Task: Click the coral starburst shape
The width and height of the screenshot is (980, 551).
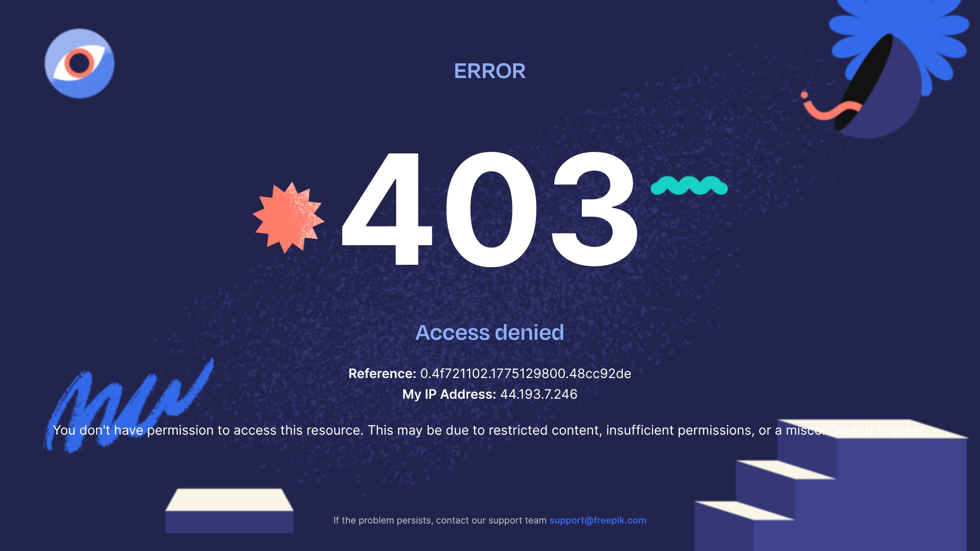Action: click(x=288, y=217)
